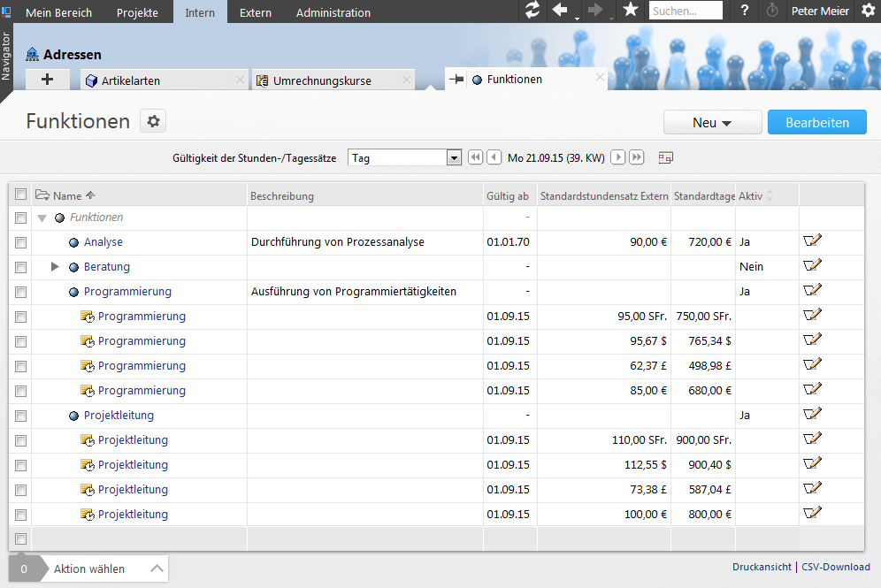Open the help question mark icon

[x=745, y=11]
